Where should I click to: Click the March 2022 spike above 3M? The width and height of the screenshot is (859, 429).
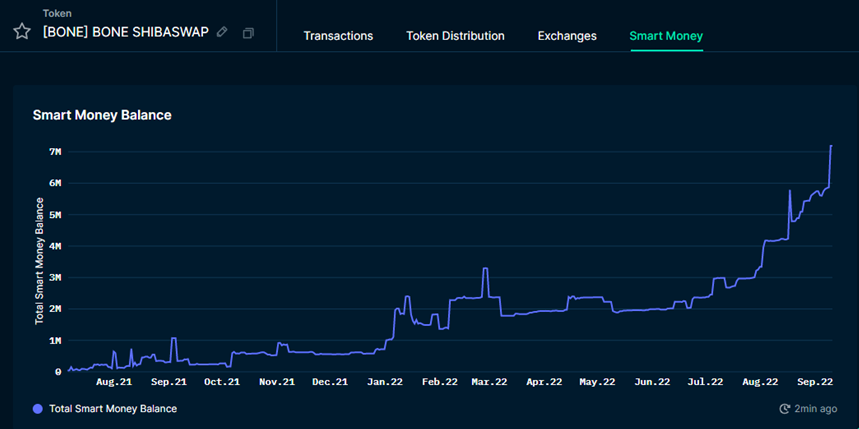(485, 268)
